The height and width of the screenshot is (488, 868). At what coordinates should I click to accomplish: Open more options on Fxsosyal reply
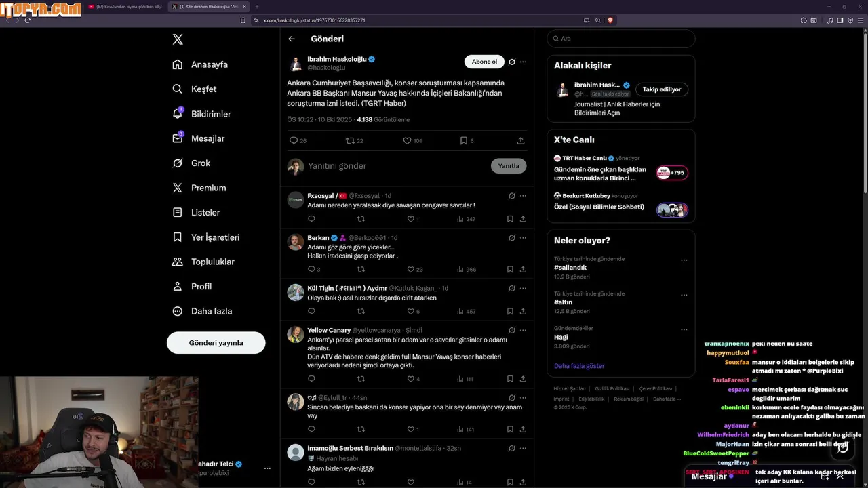coord(523,196)
